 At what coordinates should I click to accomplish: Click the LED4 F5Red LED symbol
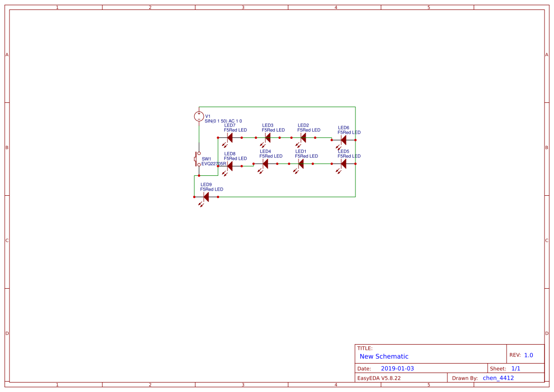[x=266, y=164]
